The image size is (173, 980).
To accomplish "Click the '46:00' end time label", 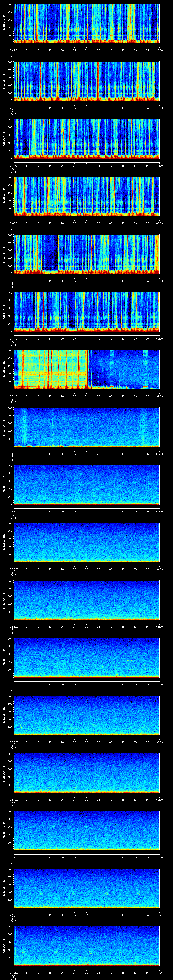I will pos(160,108).
